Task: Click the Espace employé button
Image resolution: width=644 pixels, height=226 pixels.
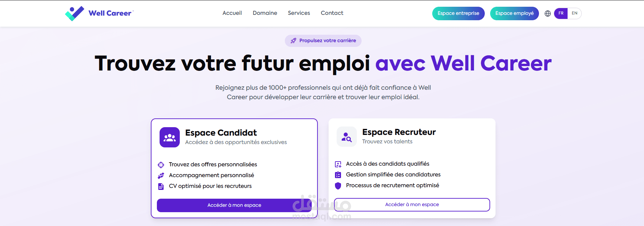Action: click(x=514, y=13)
